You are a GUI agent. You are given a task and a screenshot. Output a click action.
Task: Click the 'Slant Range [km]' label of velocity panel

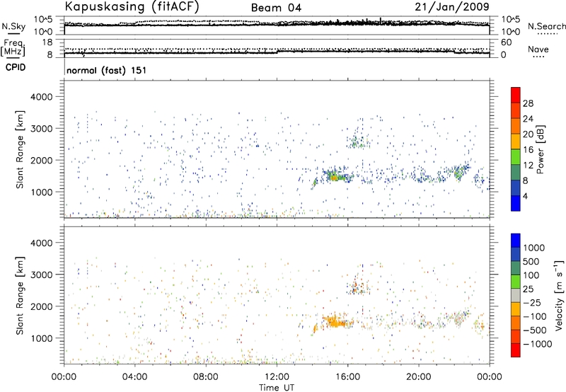(20, 296)
